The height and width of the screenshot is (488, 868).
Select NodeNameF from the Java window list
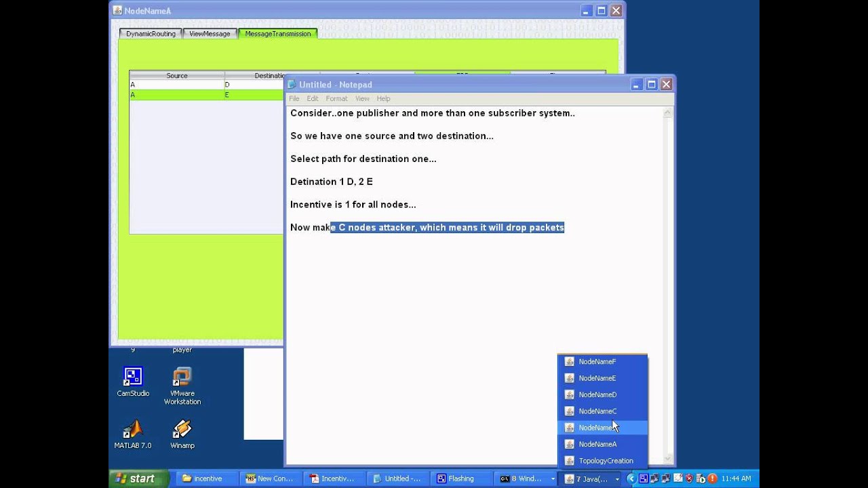pyautogui.click(x=602, y=362)
